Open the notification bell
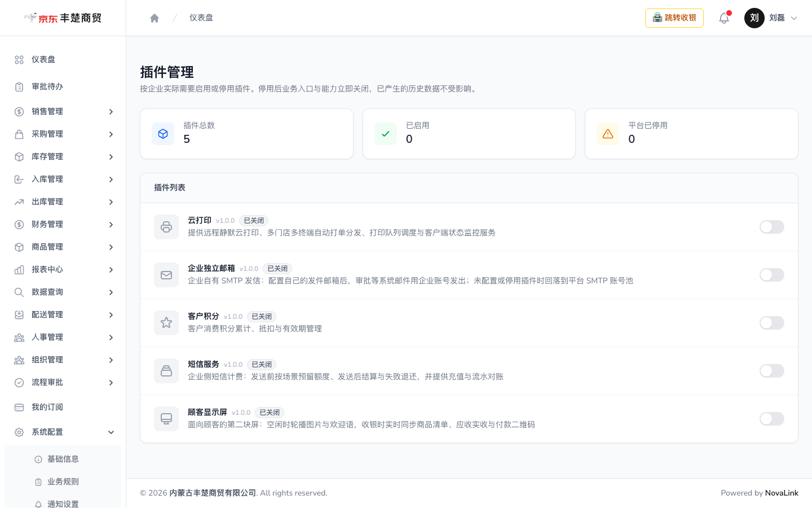 pos(724,18)
